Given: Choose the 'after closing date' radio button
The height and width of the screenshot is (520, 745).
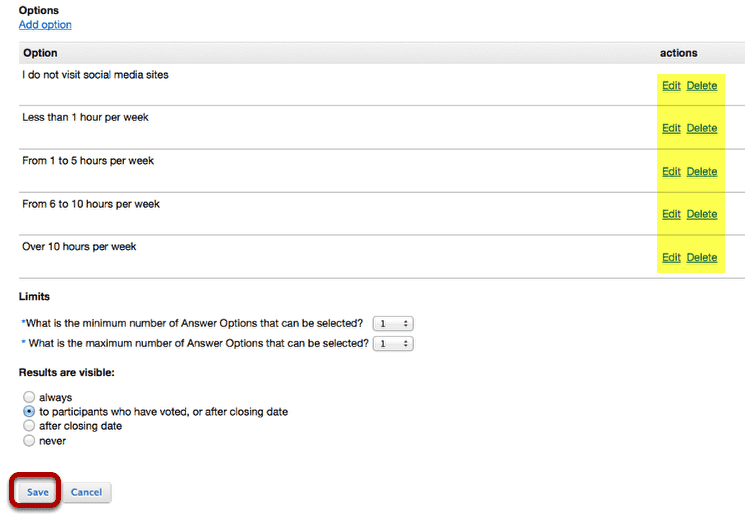Looking at the screenshot, I should click(x=29, y=426).
